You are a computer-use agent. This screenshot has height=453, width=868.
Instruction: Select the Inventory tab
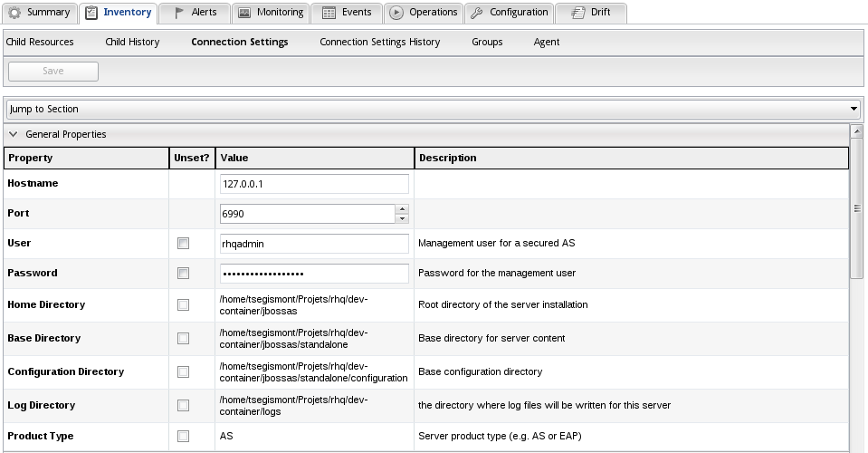(119, 13)
